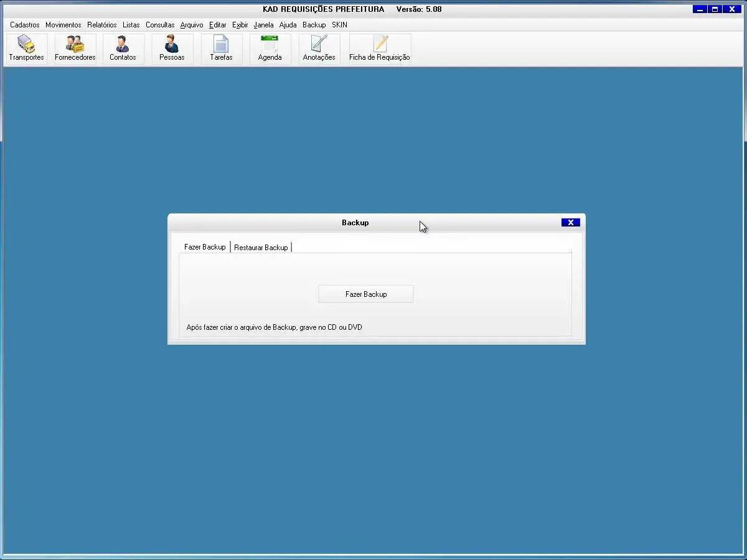Close the Backup dialog
This screenshot has width=747, height=560.
pyautogui.click(x=570, y=223)
